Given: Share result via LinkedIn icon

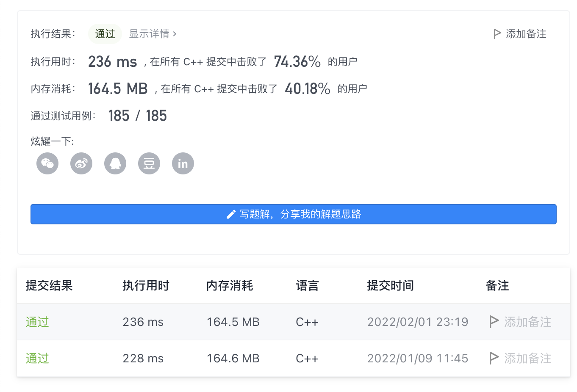Looking at the screenshot, I should [183, 163].
